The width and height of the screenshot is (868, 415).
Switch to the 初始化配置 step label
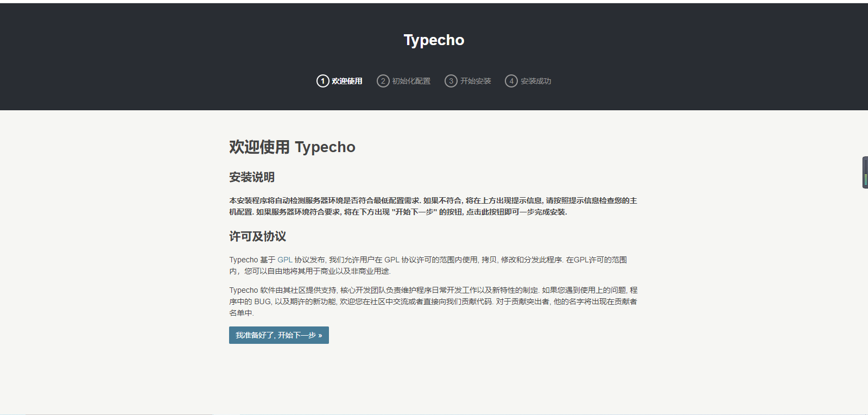(x=411, y=81)
